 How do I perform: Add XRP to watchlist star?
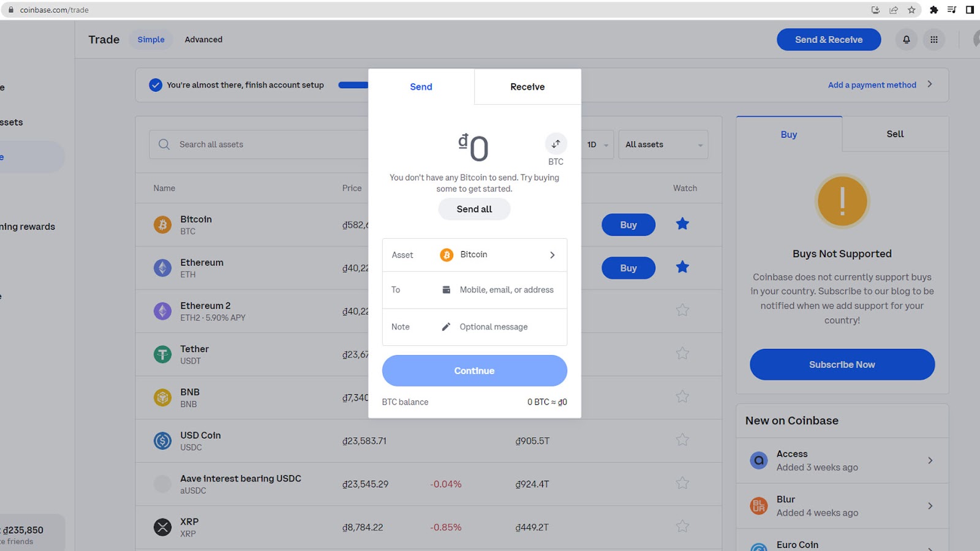click(x=682, y=526)
